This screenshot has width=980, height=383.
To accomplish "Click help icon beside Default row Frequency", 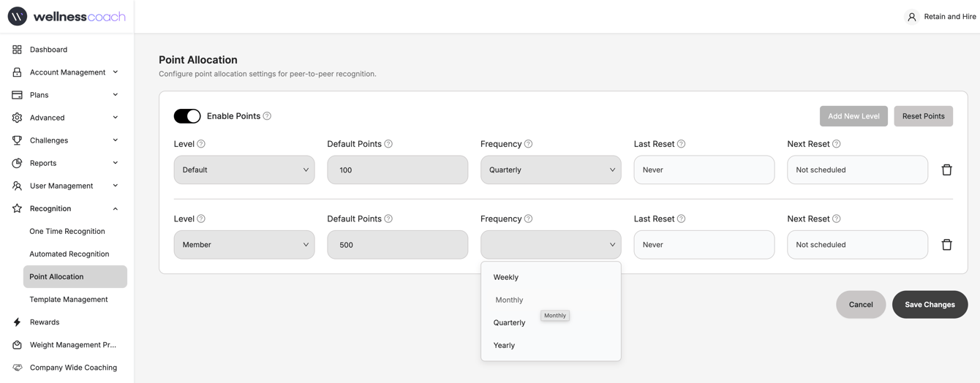I will (x=528, y=144).
